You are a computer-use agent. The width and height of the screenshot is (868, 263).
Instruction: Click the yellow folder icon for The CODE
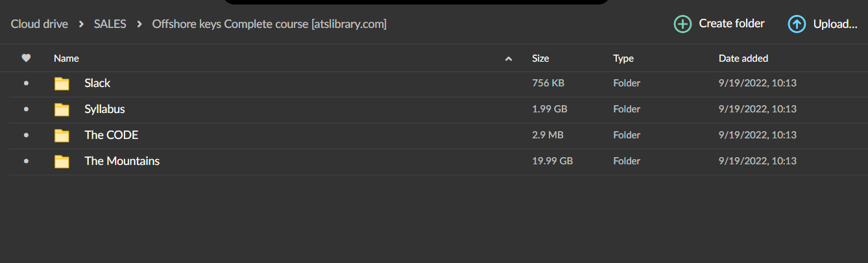(62, 135)
